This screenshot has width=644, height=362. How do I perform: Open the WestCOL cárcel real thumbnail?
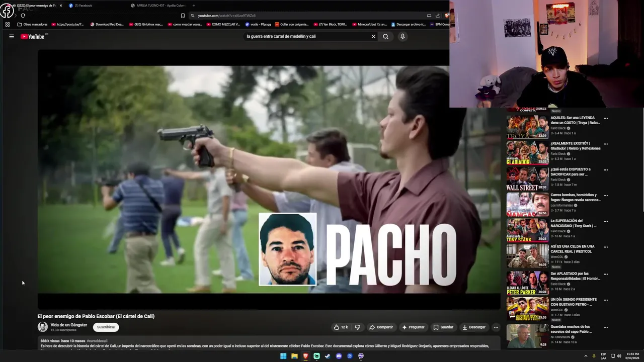[x=527, y=256]
